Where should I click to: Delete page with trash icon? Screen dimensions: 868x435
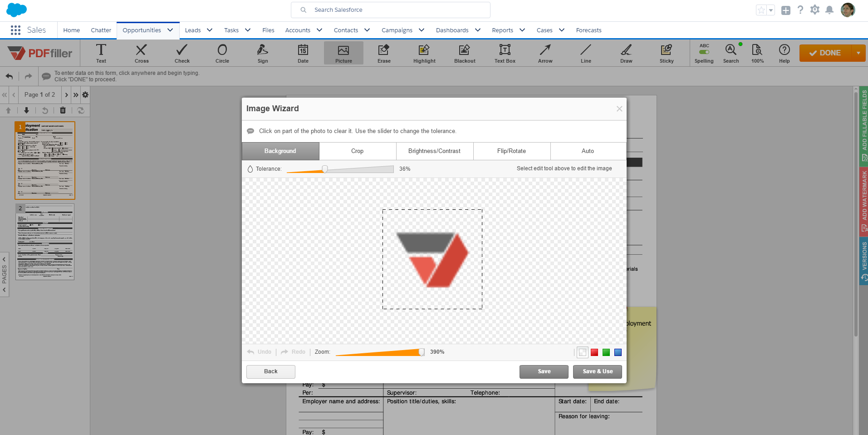[x=63, y=110]
